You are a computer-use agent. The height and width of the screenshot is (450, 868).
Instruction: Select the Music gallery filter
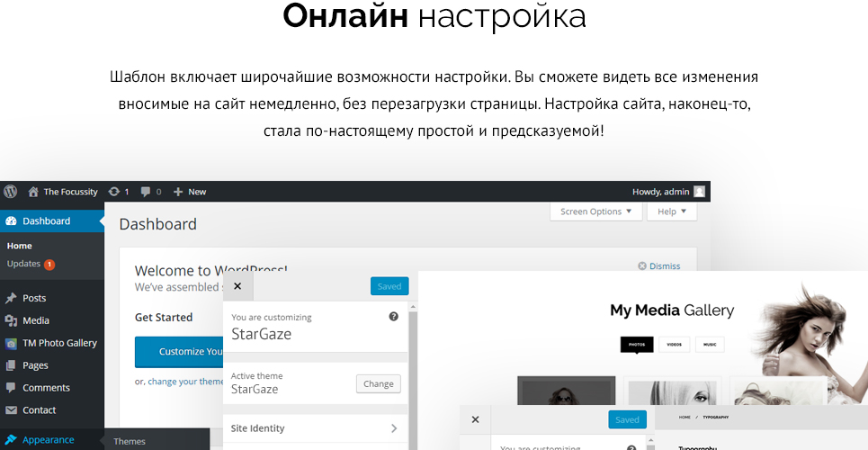(710, 344)
